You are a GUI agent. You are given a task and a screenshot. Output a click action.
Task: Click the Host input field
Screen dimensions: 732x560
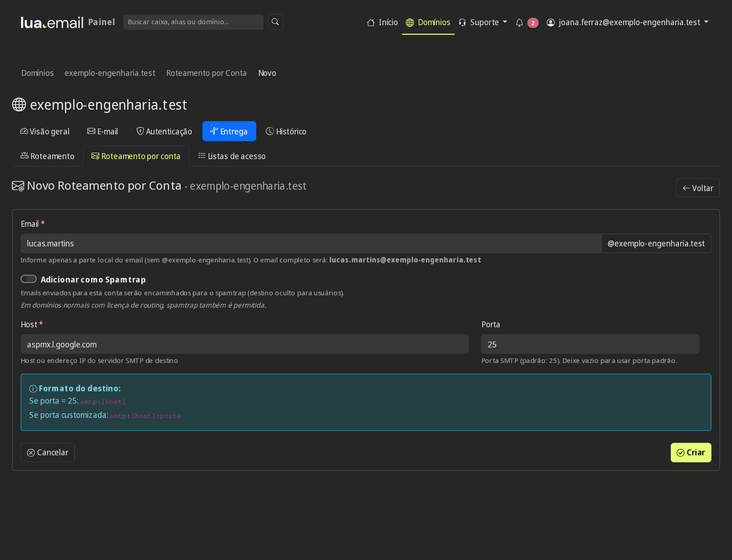click(245, 344)
